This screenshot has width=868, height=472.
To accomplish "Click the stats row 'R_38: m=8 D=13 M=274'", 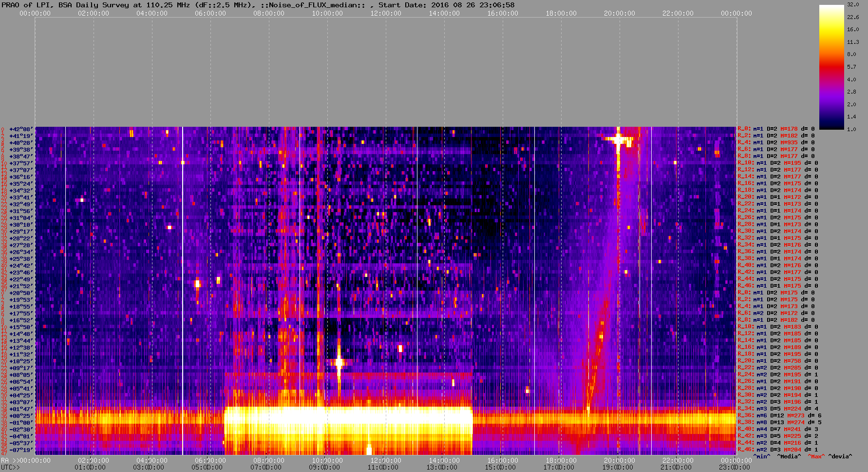I will 779,423.
